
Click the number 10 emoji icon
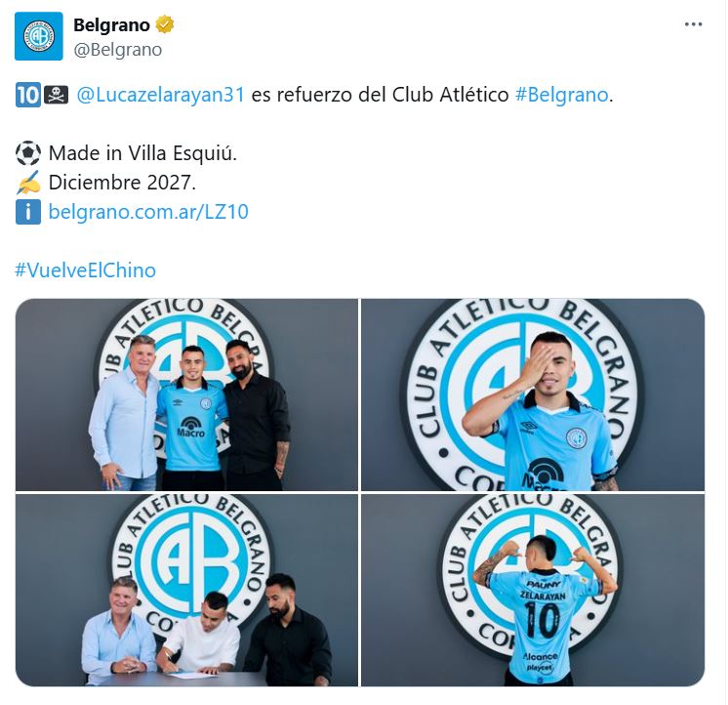[28, 96]
